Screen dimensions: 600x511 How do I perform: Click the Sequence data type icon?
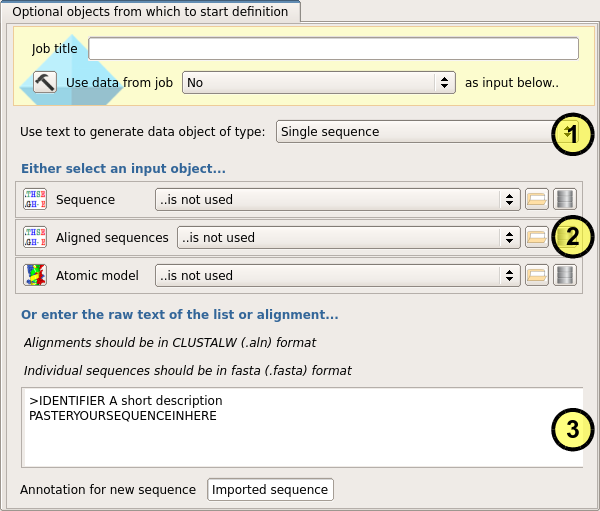35,199
